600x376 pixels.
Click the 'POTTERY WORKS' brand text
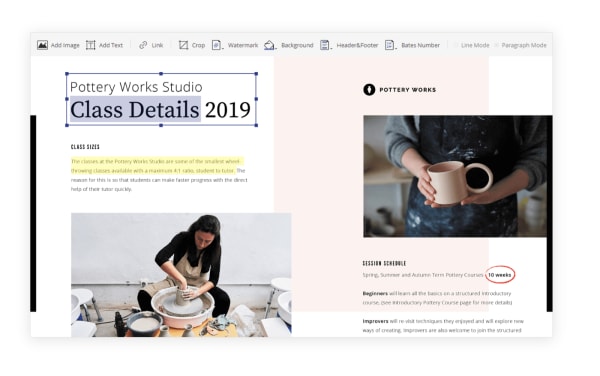point(408,90)
